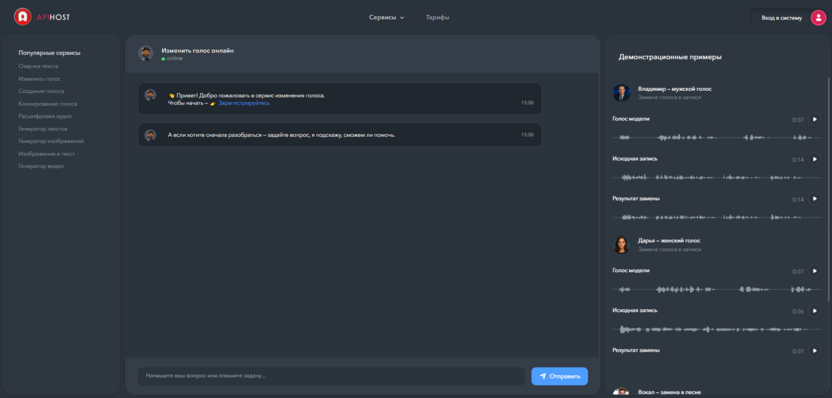Play Vladimir's 'Результат замены' audio

tap(814, 199)
